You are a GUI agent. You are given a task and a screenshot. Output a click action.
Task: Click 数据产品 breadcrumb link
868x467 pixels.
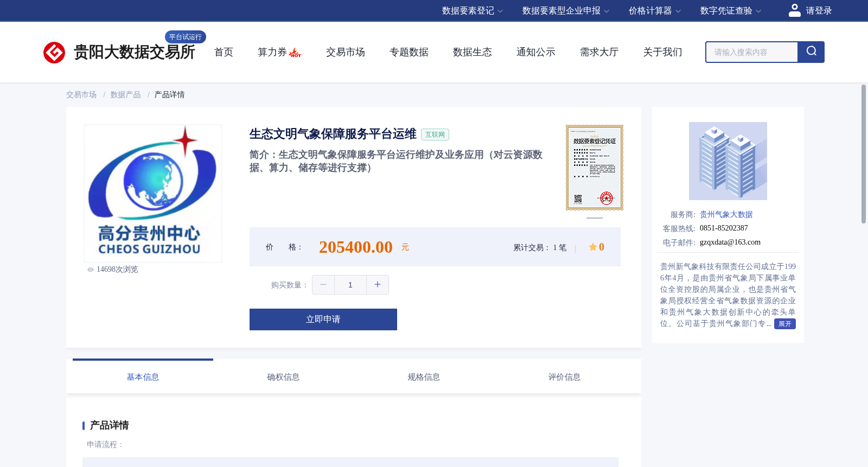(x=125, y=95)
